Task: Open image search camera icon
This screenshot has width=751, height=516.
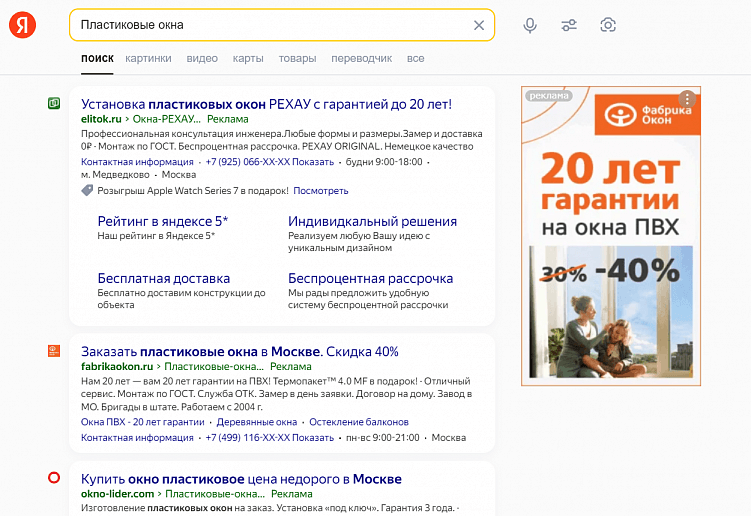Action: [x=608, y=25]
